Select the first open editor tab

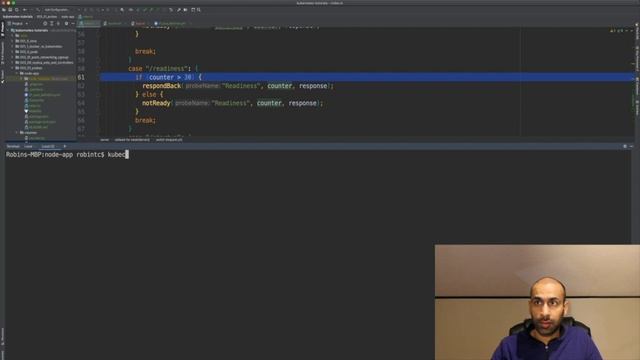click(89, 24)
